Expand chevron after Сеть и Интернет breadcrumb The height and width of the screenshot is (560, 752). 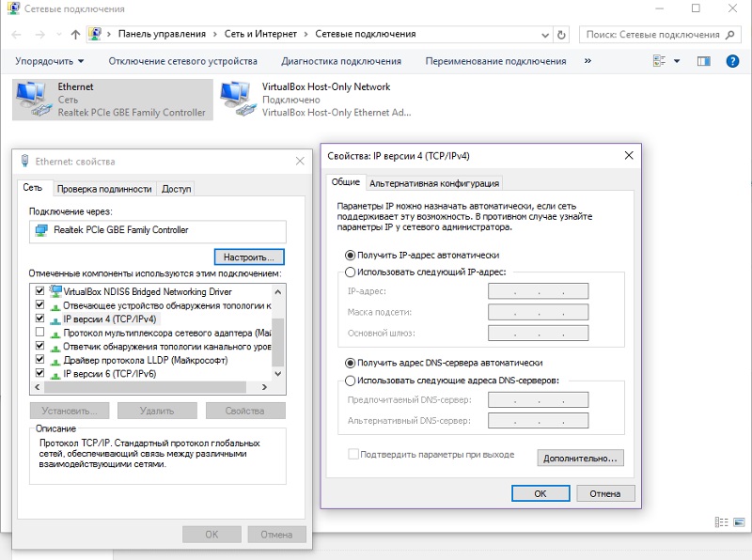coord(305,34)
